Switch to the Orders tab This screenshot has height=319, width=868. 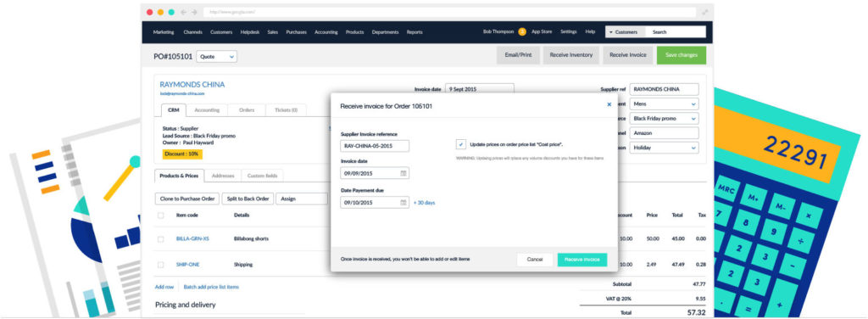[247, 110]
